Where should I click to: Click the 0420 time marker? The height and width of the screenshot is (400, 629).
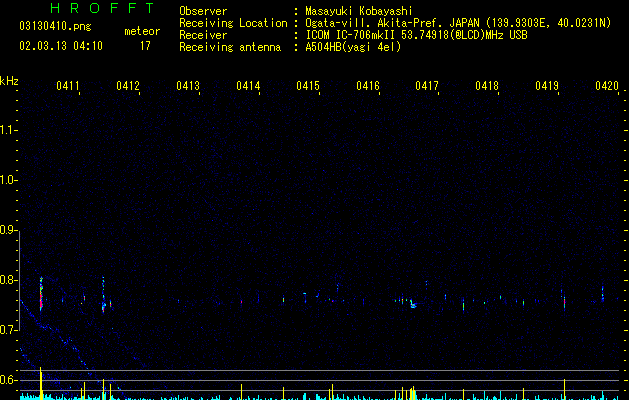click(607, 86)
